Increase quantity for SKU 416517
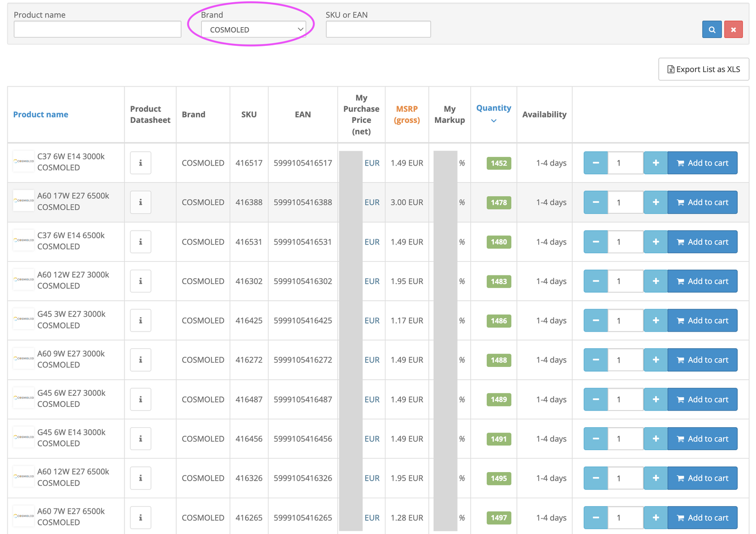The height and width of the screenshot is (534, 756). [656, 163]
